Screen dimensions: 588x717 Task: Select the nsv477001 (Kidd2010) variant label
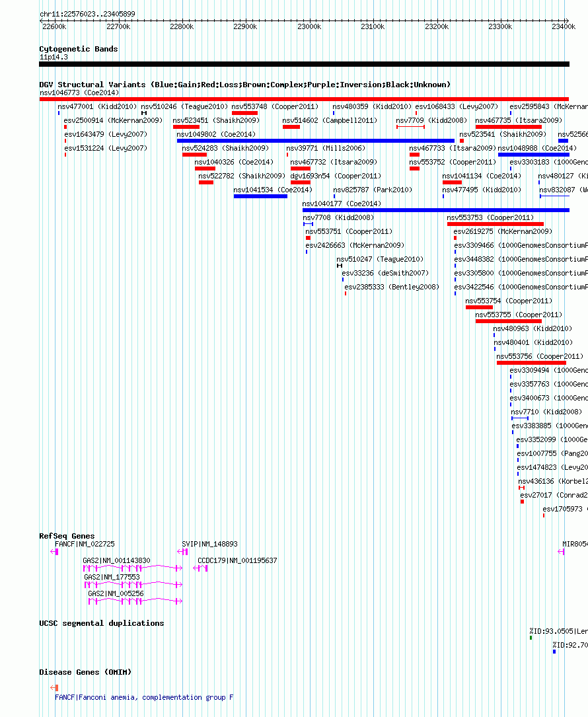97,106
